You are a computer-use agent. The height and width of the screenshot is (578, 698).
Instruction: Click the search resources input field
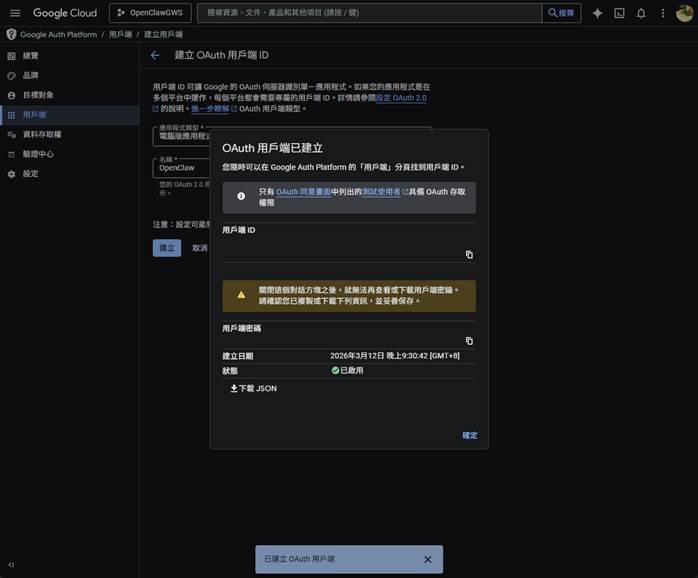[x=370, y=13]
